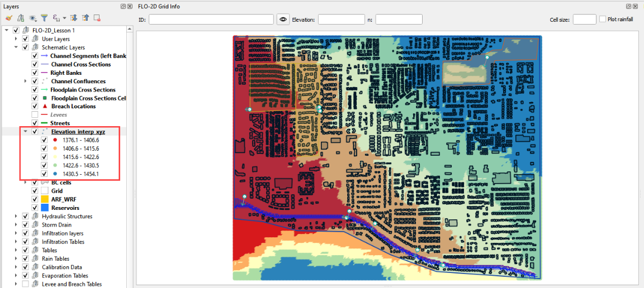Click the Add Group icon
The height and width of the screenshot is (288, 644).
point(20,18)
